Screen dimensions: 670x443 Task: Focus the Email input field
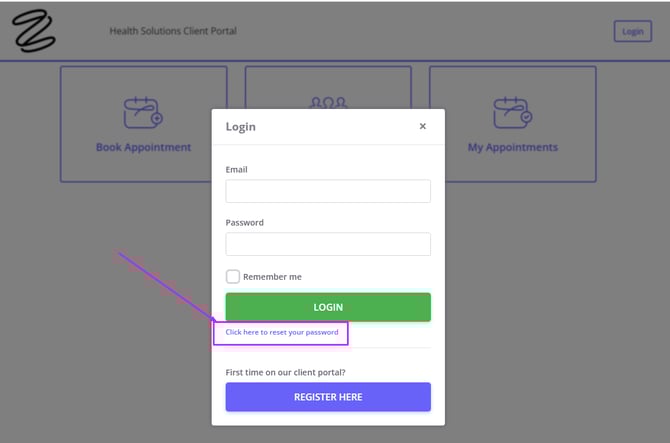[328, 192]
